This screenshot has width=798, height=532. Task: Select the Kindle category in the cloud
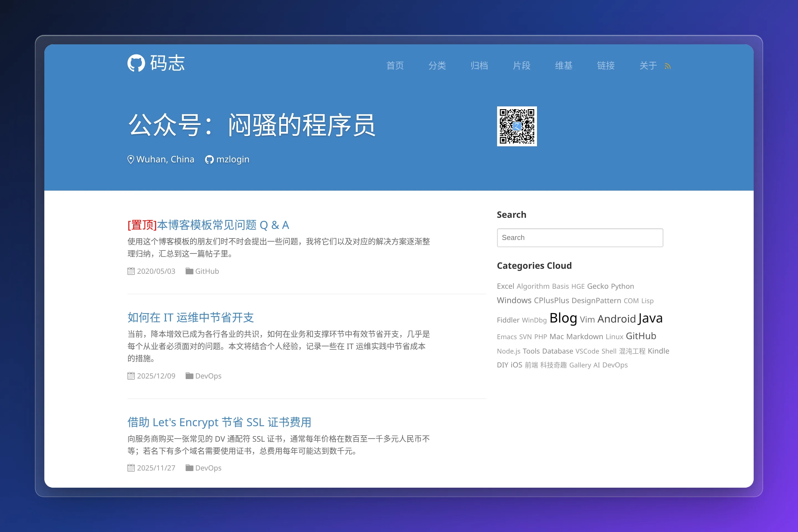point(659,351)
